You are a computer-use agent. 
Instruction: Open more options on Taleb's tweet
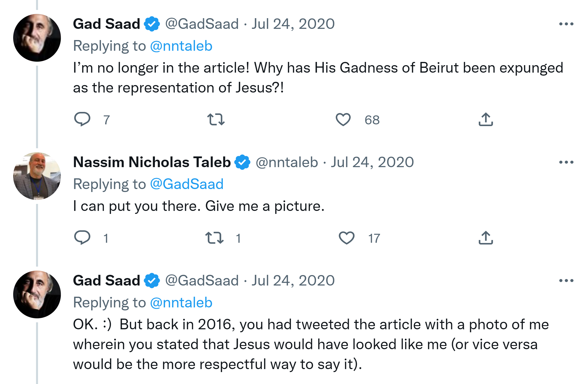tap(566, 162)
